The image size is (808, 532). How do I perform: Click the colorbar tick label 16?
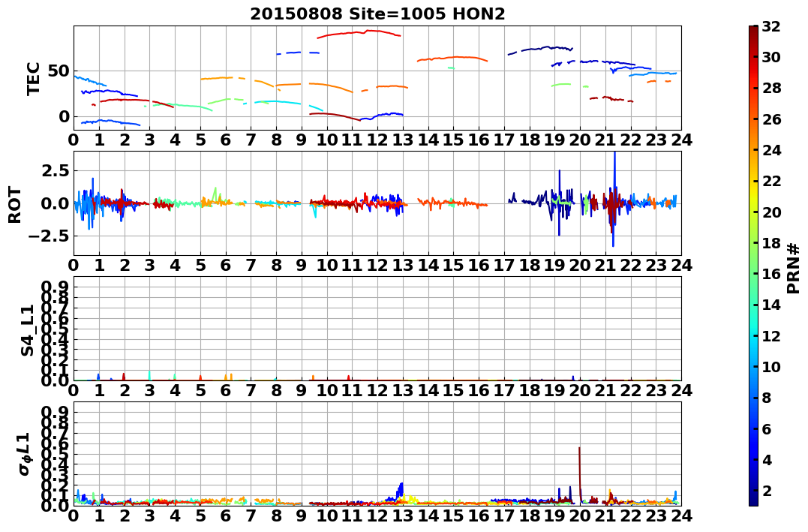771,274
